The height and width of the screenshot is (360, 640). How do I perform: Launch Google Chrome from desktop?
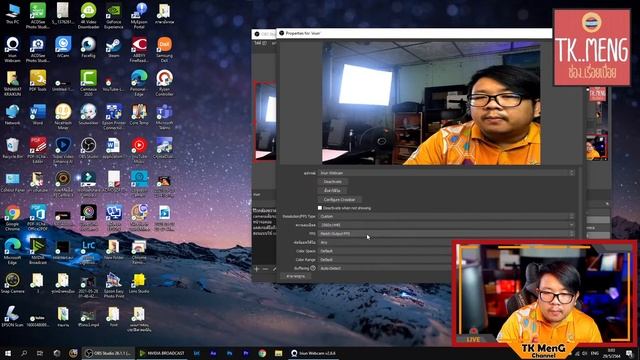coord(12,218)
